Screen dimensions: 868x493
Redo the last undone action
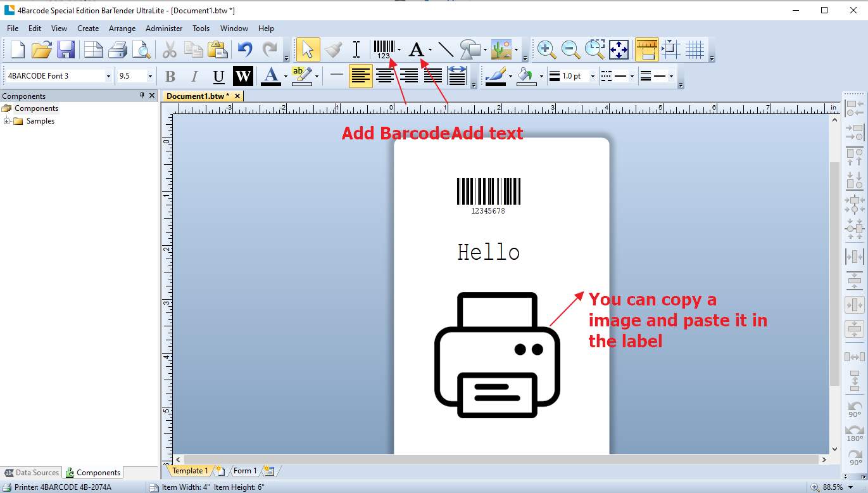(x=270, y=50)
